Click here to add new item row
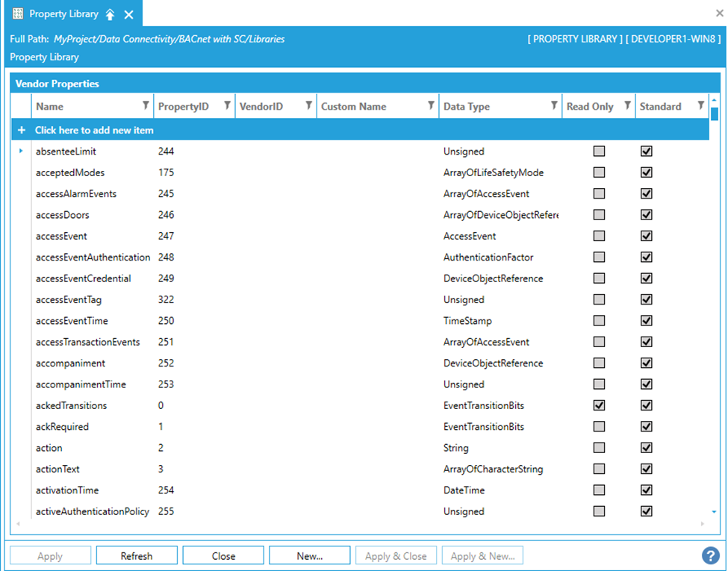728x571 pixels. pos(94,130)
